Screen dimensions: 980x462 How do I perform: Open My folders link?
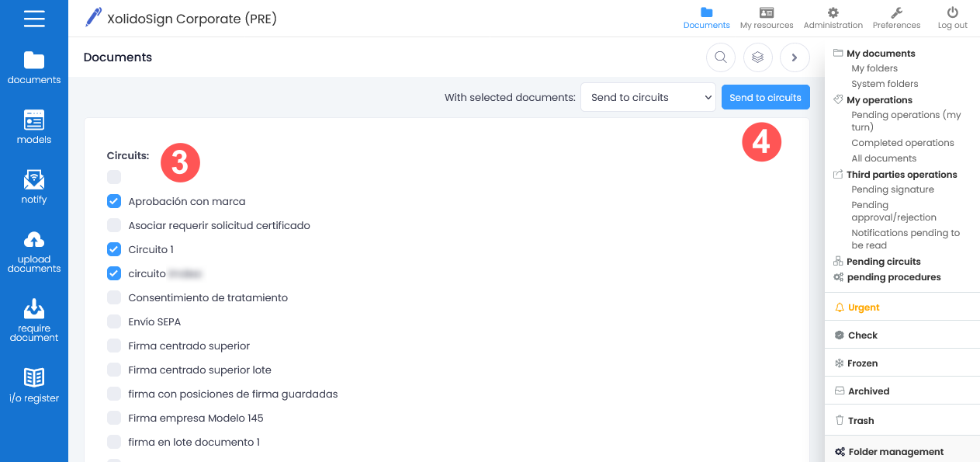874,68
